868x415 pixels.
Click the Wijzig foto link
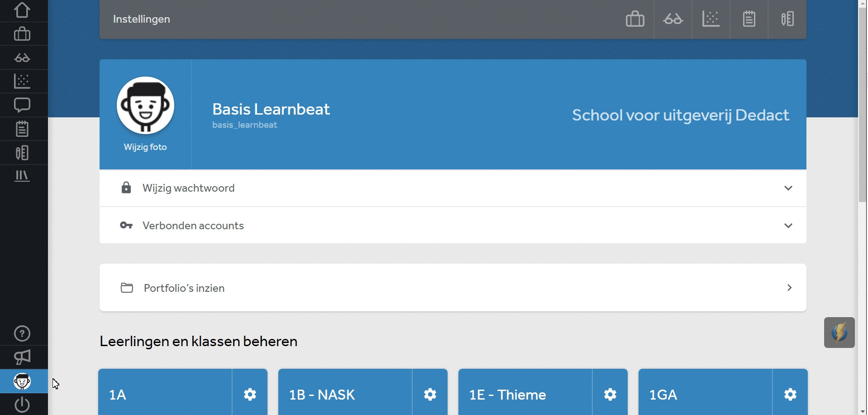coord(145,147)
